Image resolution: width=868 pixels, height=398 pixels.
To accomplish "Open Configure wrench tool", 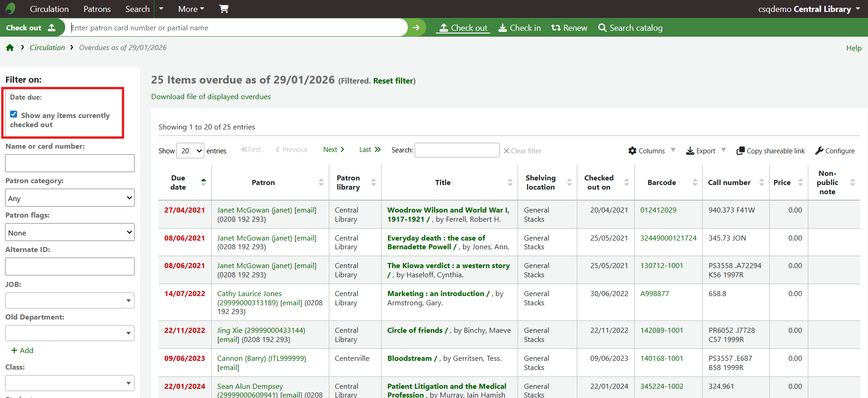I will 819,151.
